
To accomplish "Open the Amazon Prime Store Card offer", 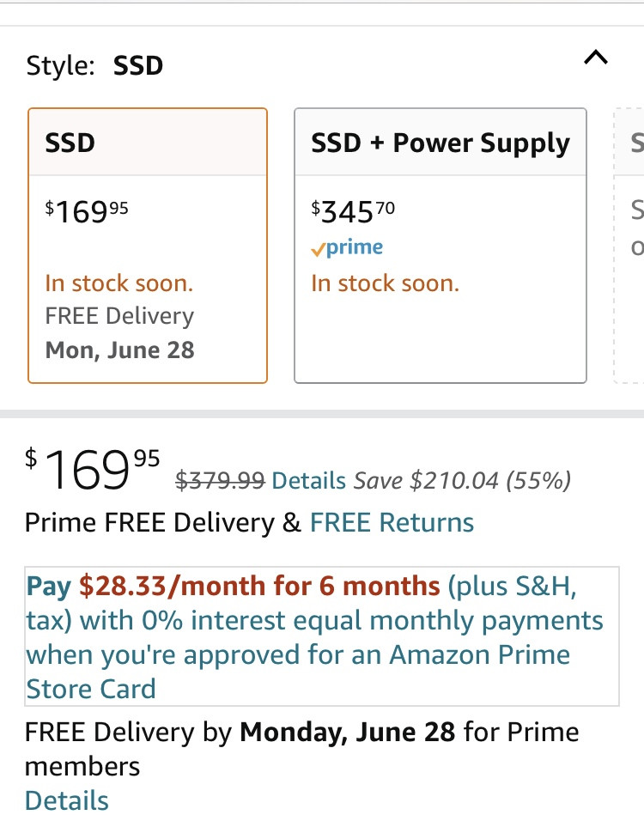I will (x=322, y=636).
